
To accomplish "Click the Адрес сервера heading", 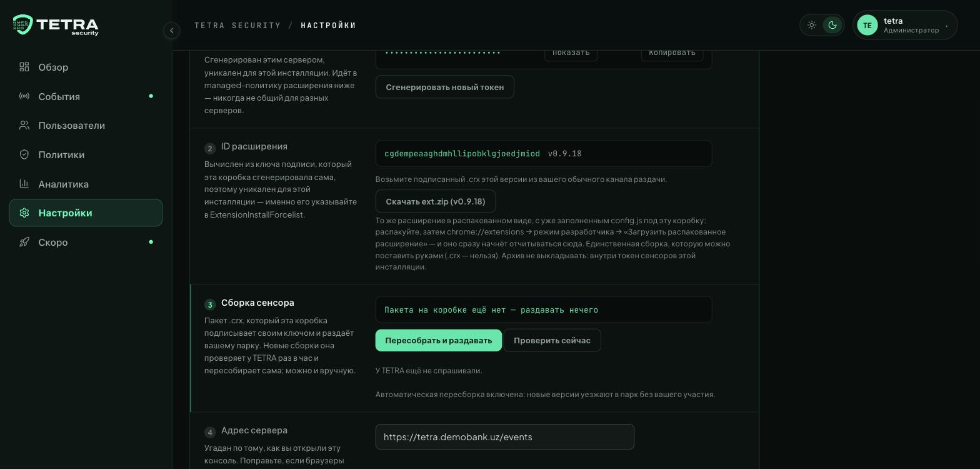I will 254,430.
